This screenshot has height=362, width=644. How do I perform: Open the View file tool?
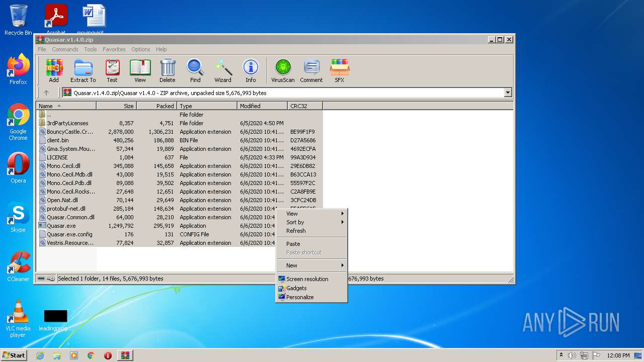point(140,70)
